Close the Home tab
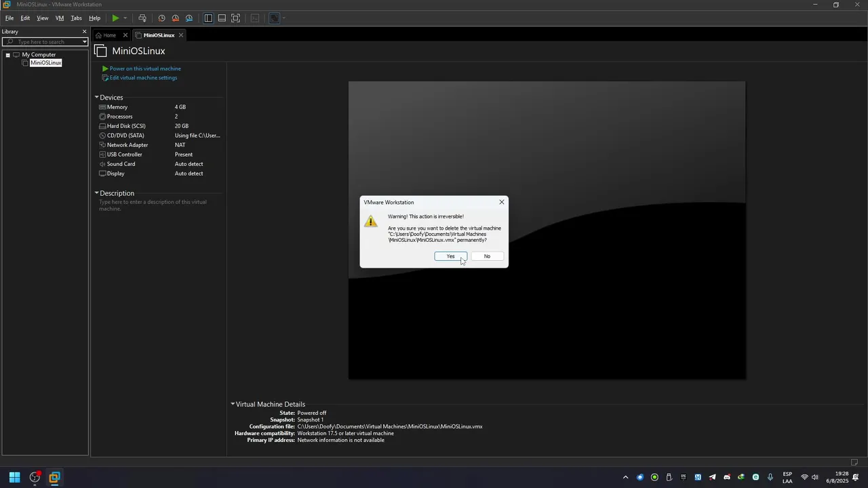The width and height of the screenshot is (868, 488). coord(125,35)
